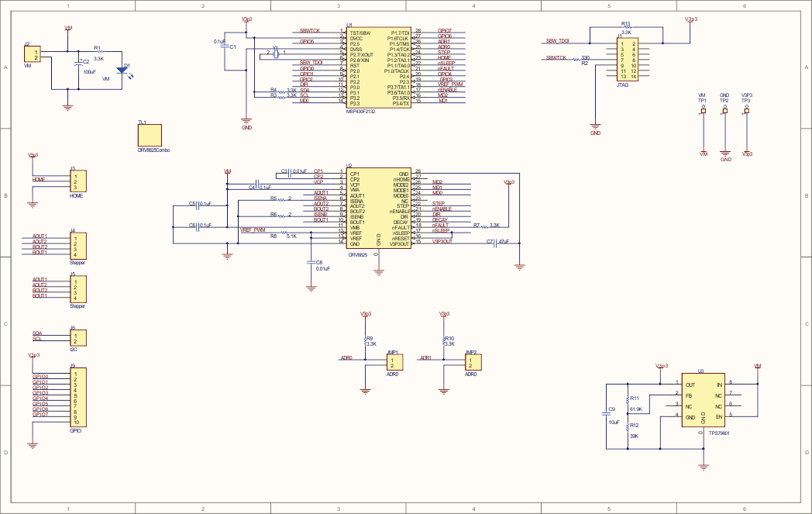Click the GPIO7 net label on connector J9

(x=40, y=413)
